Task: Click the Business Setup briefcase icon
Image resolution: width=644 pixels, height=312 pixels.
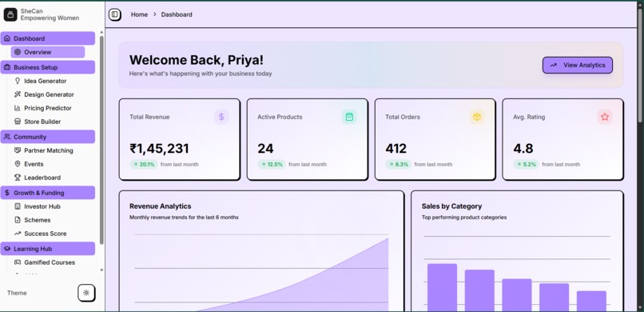Action: [7, 67]
